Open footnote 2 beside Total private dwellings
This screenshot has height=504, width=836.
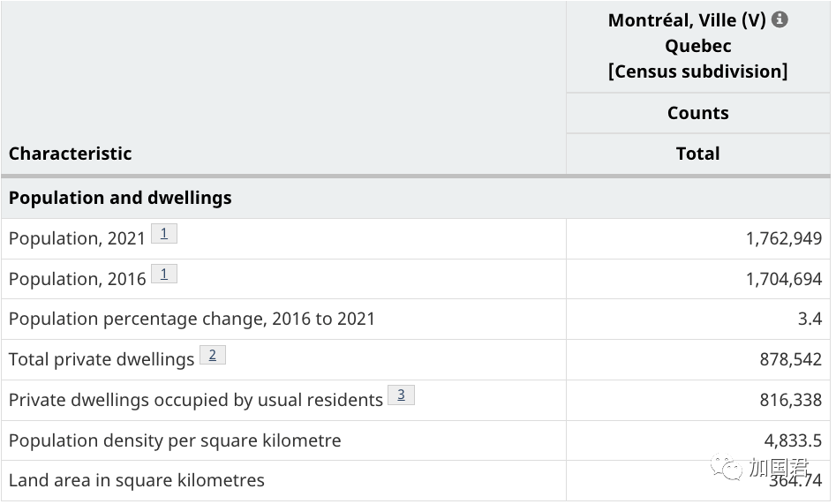[x=213, y=355]
